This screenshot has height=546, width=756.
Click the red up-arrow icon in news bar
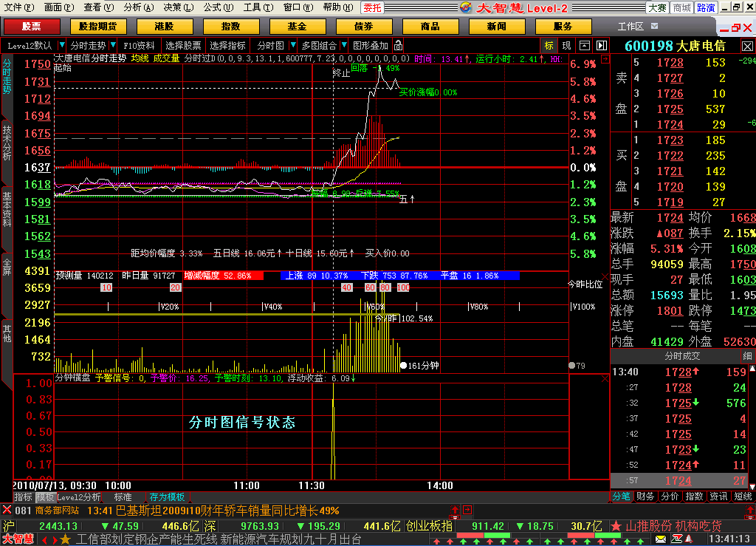455,510
